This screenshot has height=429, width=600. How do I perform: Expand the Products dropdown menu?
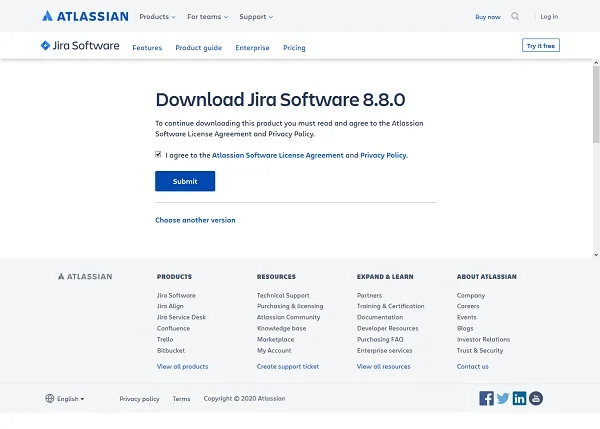tap(157, 17)
